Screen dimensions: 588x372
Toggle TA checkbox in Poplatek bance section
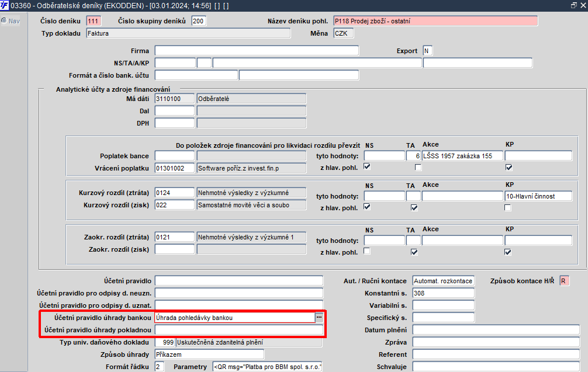point(418,168)
